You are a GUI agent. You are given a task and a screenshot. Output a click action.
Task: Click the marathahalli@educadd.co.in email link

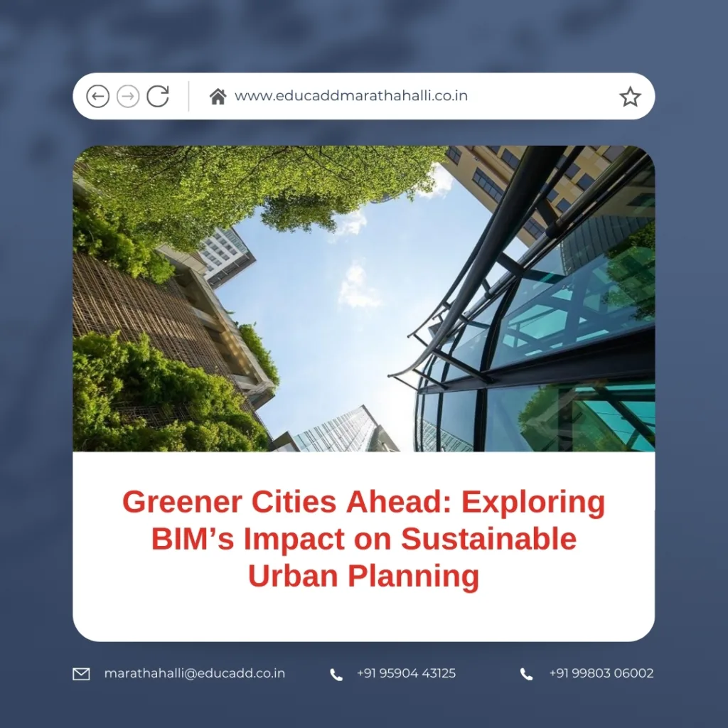[x=194, y=673]
